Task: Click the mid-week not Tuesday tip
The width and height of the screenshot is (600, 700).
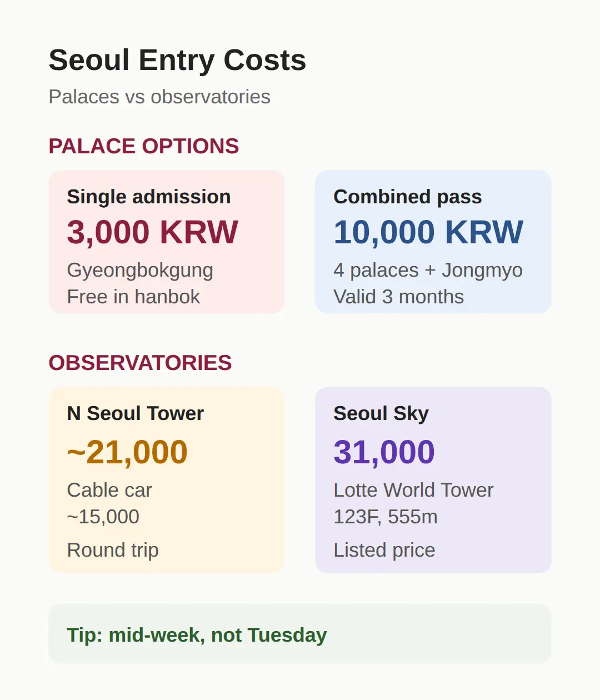Action: tap(197, 634)
